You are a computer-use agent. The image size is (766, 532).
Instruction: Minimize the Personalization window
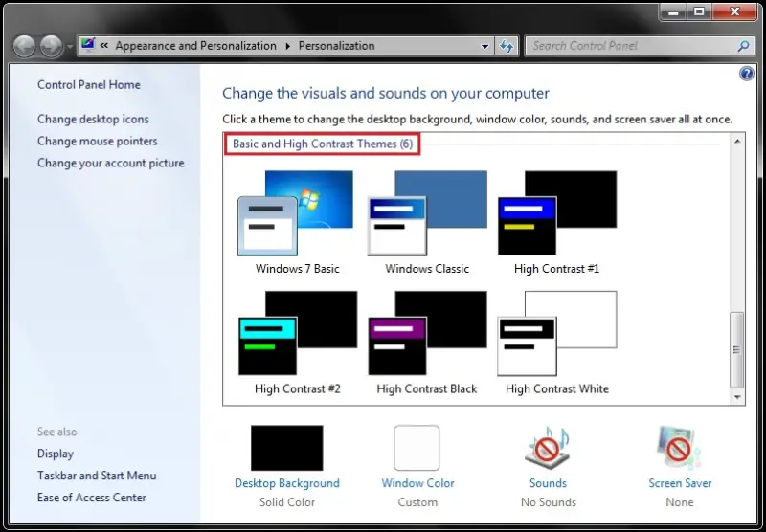tap(673, 11)
